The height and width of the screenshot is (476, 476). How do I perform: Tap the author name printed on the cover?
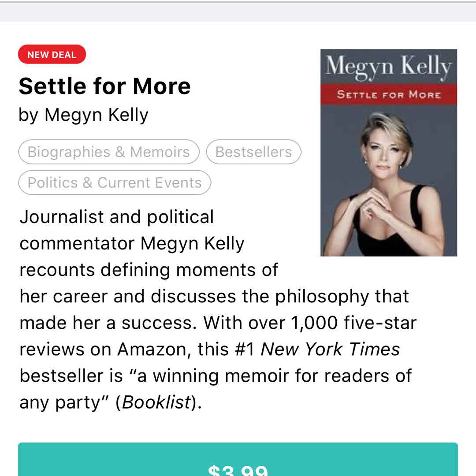pyautogui.click(x=388, y=67)
